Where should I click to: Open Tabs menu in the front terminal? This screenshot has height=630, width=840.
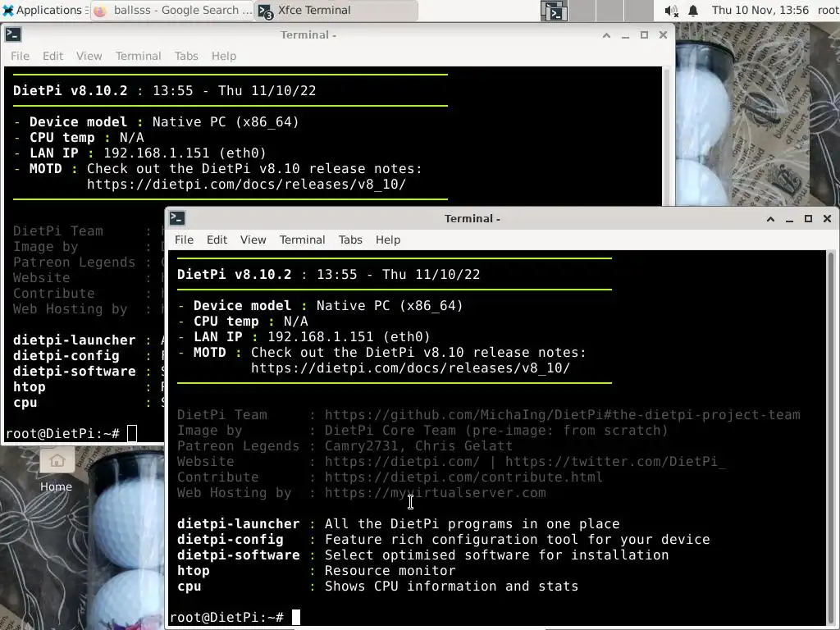pyautogui.click(x=350, y=240)
